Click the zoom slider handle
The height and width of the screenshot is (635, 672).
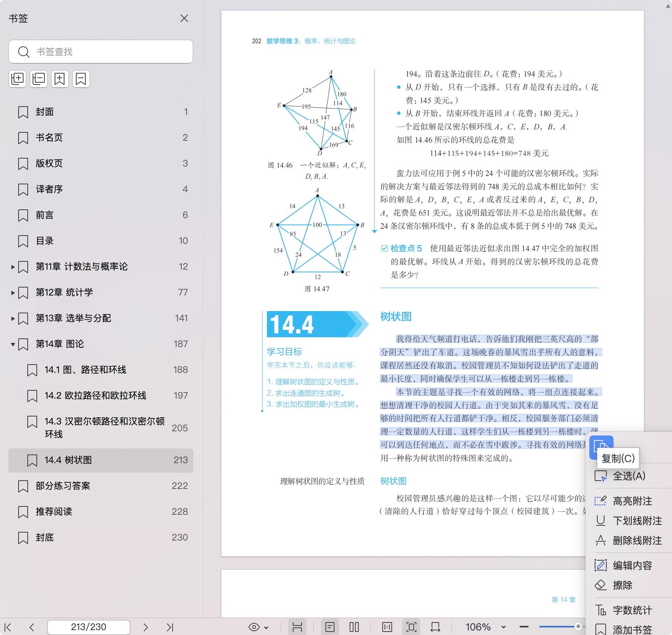pos(578,626)
